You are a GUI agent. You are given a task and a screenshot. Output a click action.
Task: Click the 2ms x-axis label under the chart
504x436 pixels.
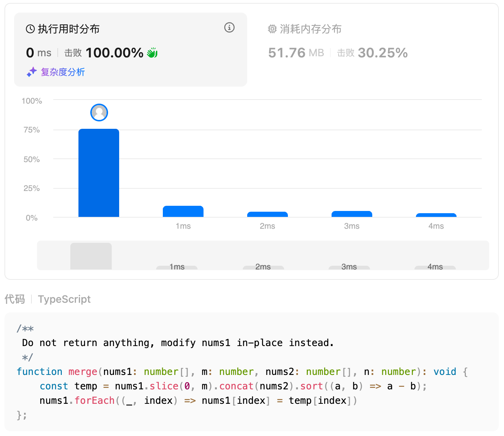click(x=268, y=226)
